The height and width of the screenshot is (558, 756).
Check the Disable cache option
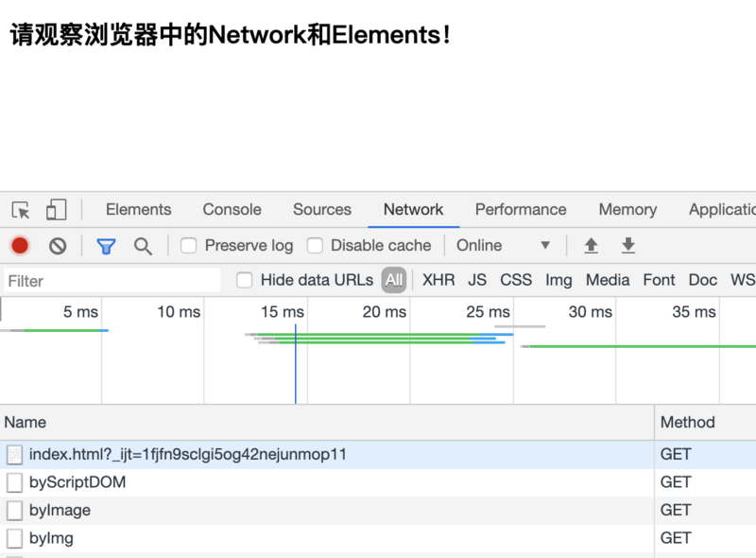click(x=315, y=246)
